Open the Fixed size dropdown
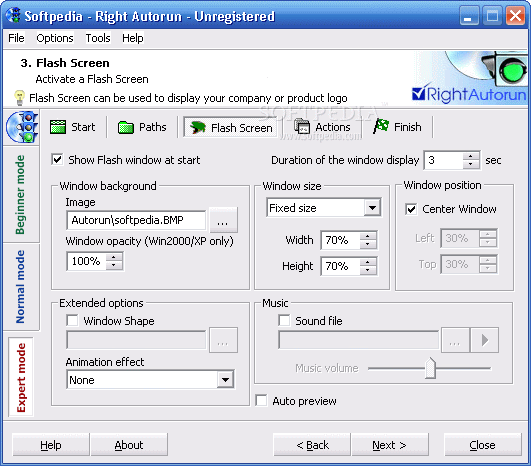Screen dimensions: 531x466 [373, 208]
